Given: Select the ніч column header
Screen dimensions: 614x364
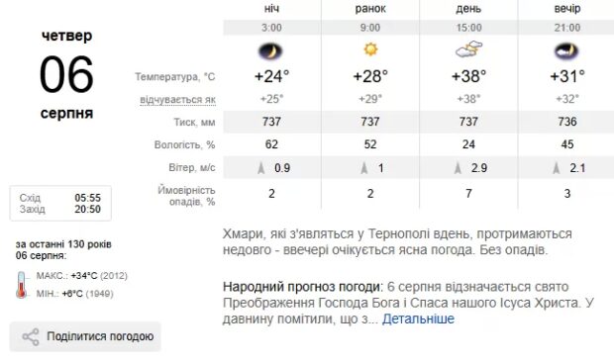Looking at the screenshot, I should tap(271, 9).
